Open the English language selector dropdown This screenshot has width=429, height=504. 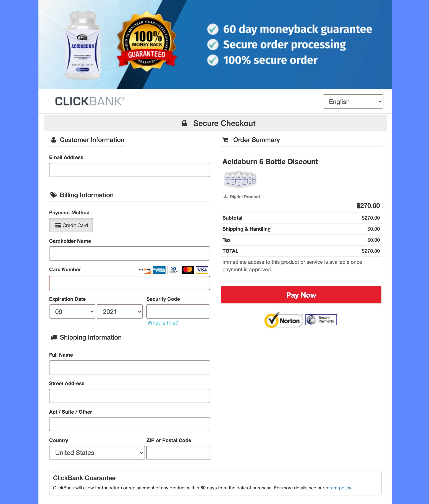pyautogui.click(x=353, y=101)
